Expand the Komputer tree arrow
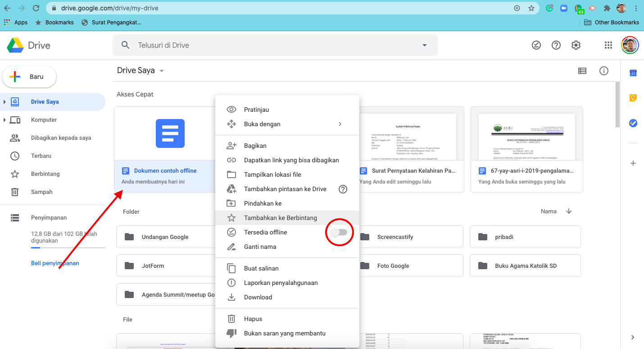 click(5, 120)
